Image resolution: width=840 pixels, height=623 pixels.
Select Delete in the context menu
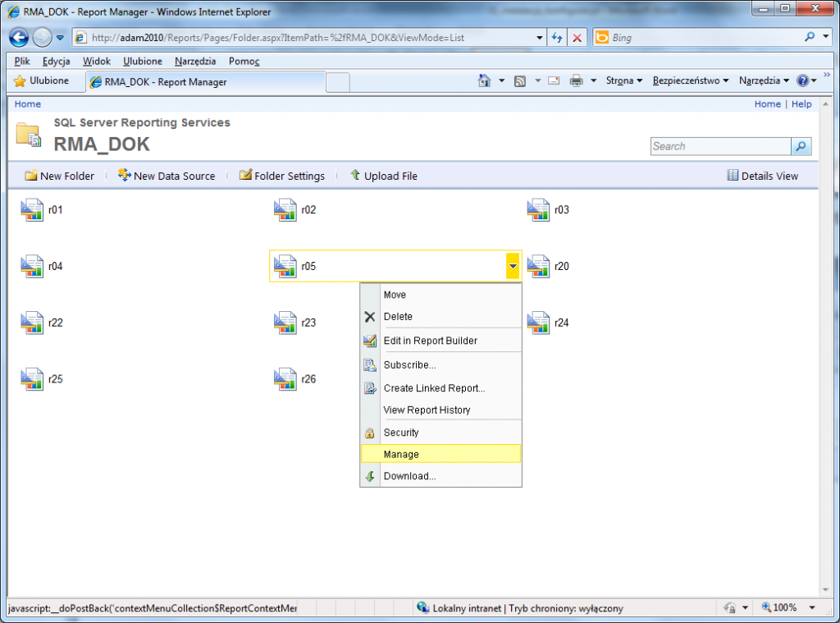[398, 317]
